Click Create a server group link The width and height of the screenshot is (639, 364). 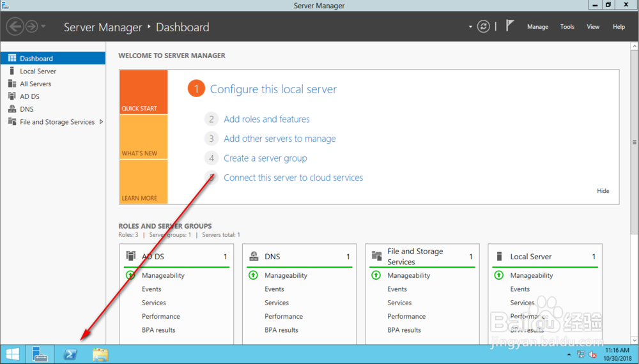point(265,158)
